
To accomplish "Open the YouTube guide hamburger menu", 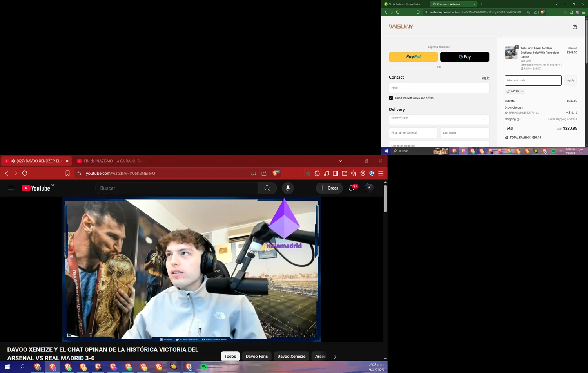I will (x=11, y=188).
